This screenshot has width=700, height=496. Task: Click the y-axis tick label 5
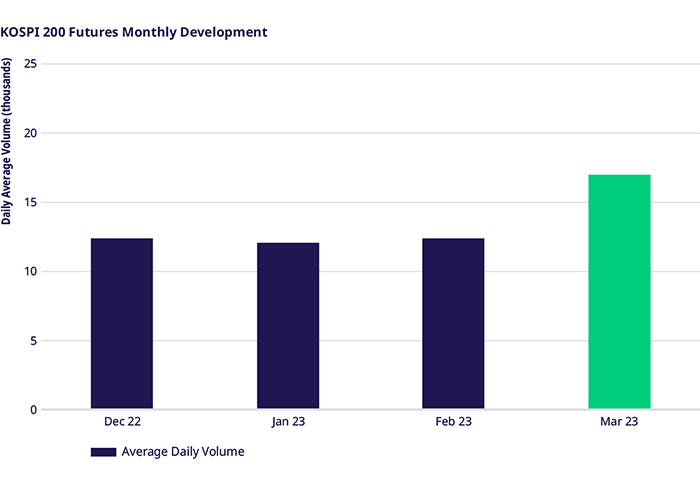[x=33, y=340]
